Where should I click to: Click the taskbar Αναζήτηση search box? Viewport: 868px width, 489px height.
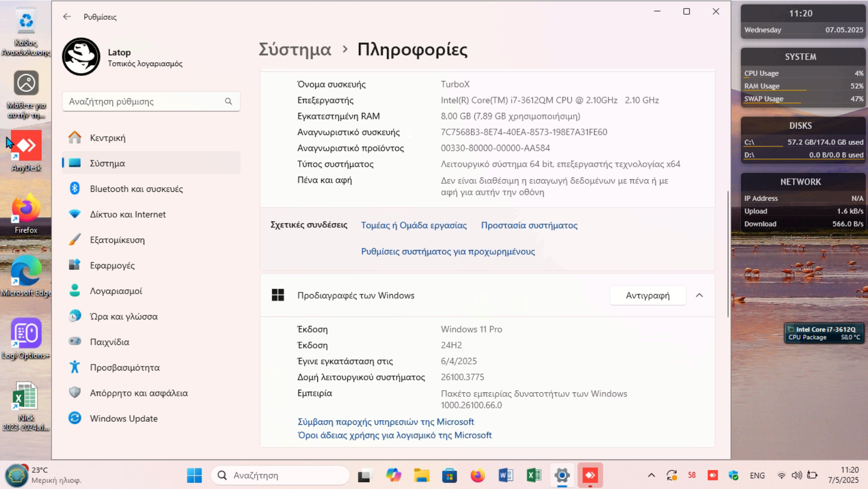click(280, 475)
